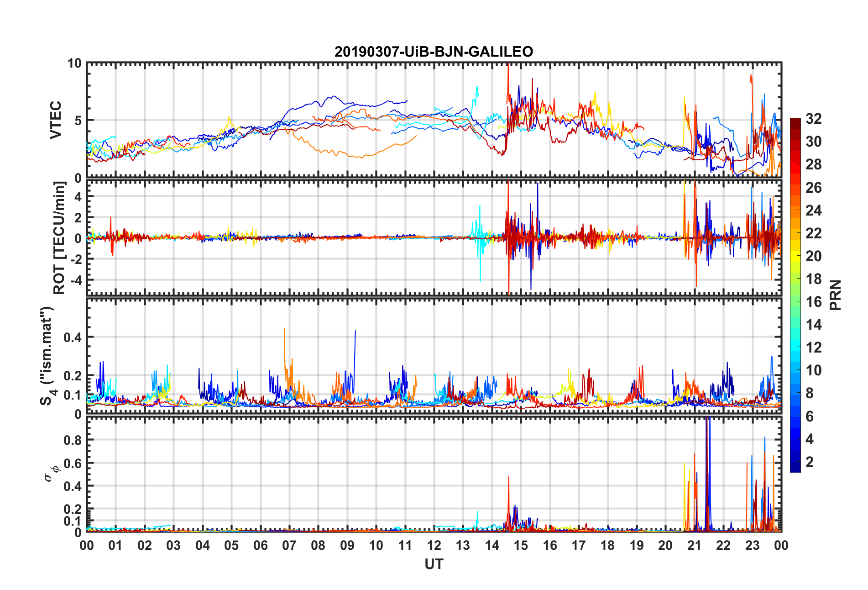The image size is (868, 590).
Task: Select the "21" hour tick on UT axis
Action: (x=695, y=545)
